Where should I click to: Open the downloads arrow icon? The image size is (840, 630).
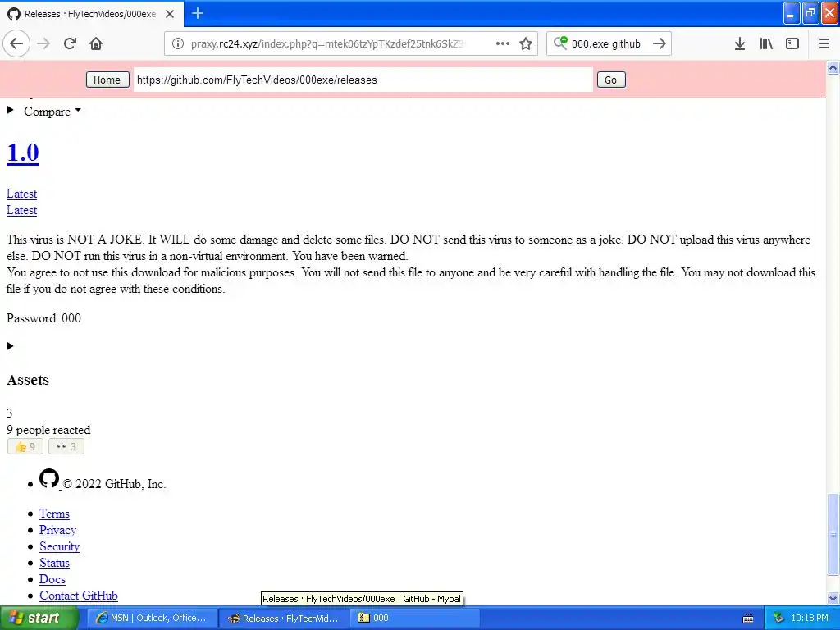740,44
